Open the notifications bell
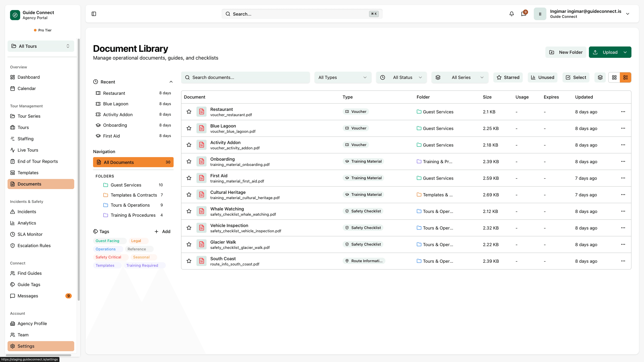Viewport: 644px width, 362px height. 511,14
